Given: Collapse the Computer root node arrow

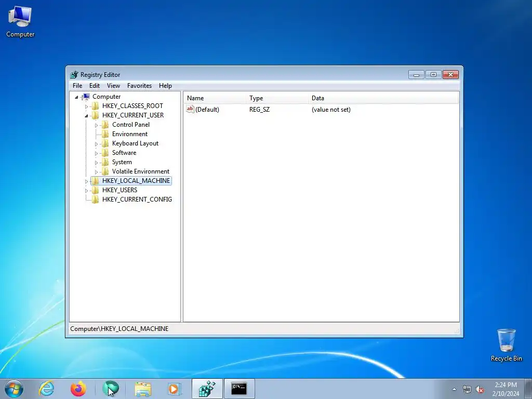Looking at the screenshot, I should click(x=77, y=97).
